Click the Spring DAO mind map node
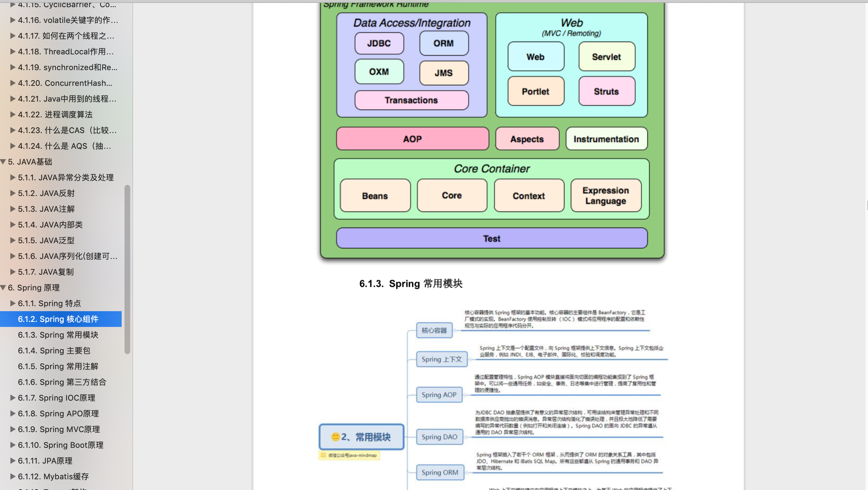The image size is (868, 490). coord(439,437)
